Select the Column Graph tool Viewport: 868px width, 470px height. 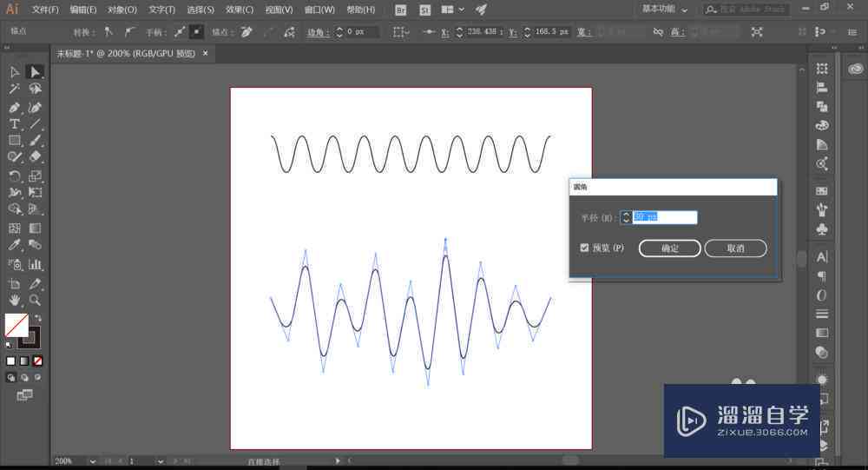click(35, 264)
